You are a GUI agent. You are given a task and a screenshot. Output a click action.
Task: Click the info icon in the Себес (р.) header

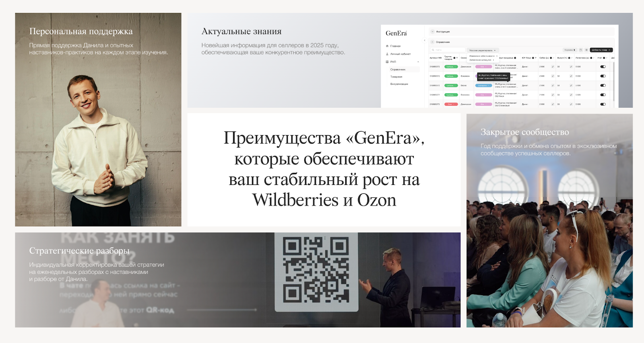pos(551,58)
